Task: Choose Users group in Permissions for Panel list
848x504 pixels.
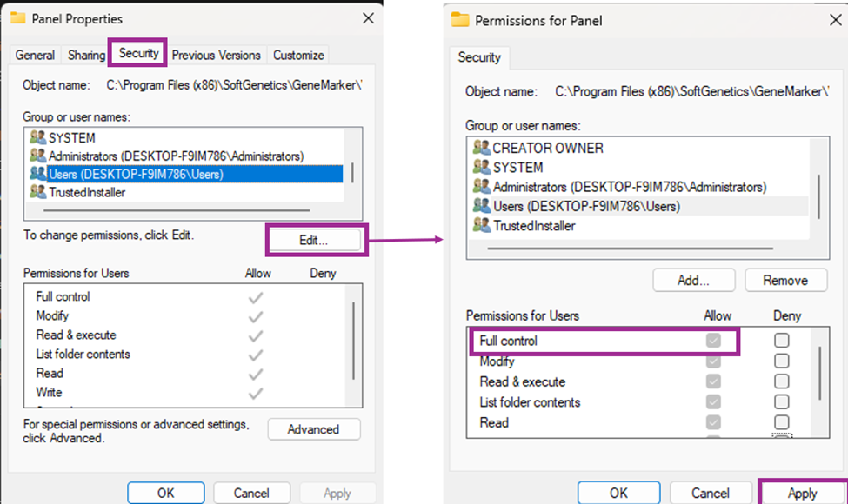Action: click(x=586, y=206)
